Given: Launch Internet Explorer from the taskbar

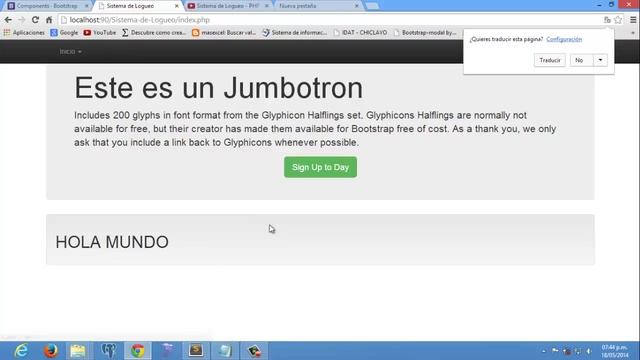Looking at the screenshot, I should click(21, 351).
